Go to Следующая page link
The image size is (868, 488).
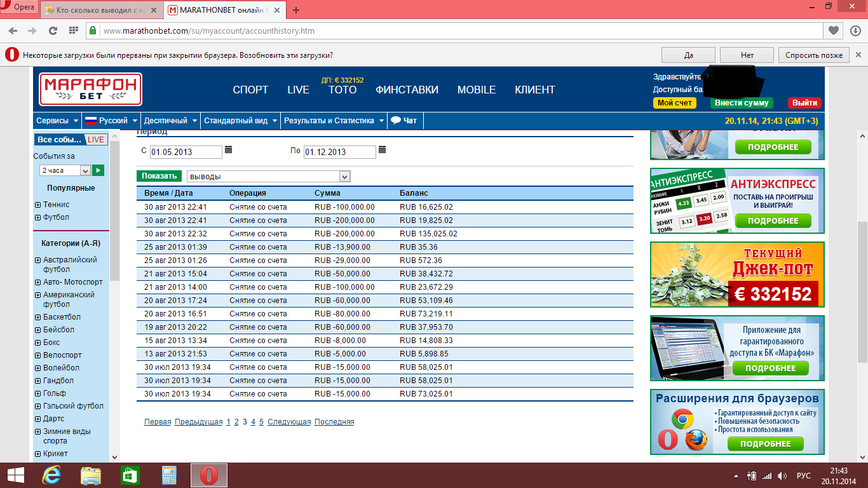[x=289, y=422]
